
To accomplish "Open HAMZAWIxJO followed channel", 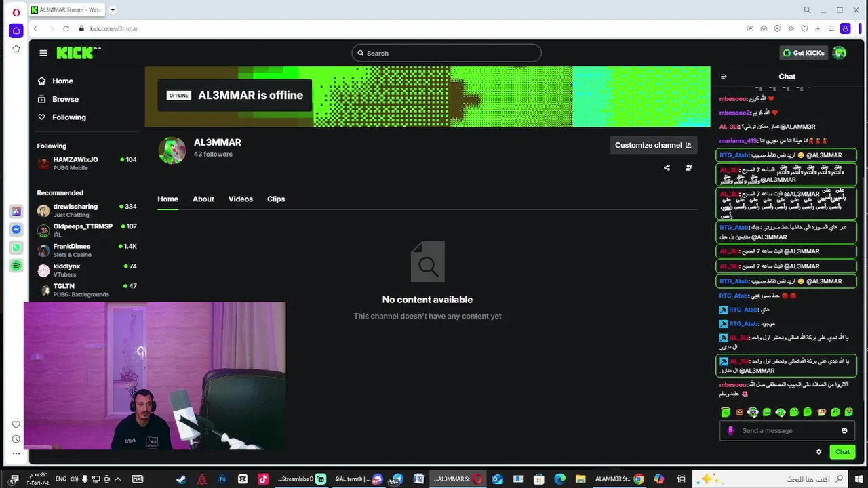I will 87,163.
